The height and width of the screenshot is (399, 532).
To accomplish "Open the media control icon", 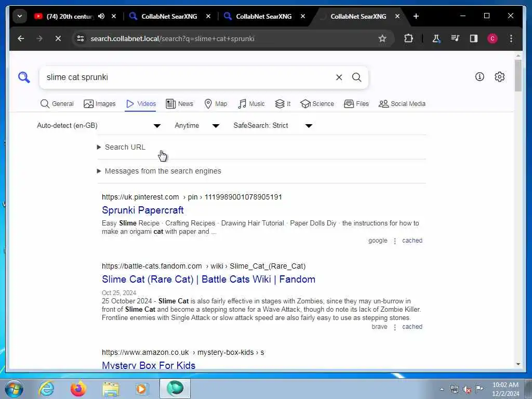I will (x=455, y=38).
